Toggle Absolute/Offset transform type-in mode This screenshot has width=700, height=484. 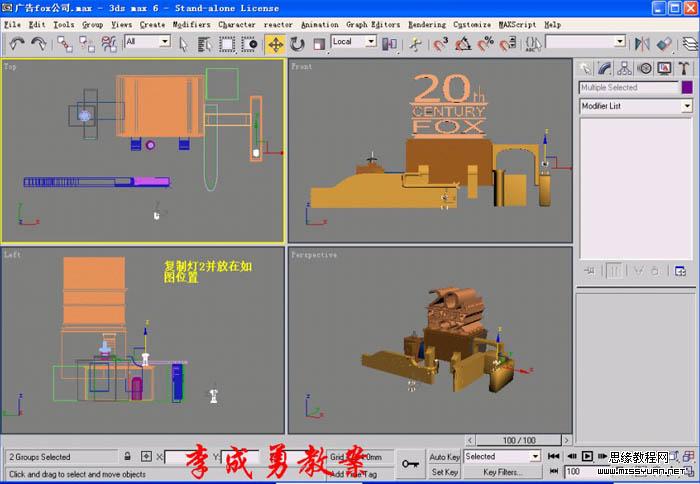pos(146,456)
